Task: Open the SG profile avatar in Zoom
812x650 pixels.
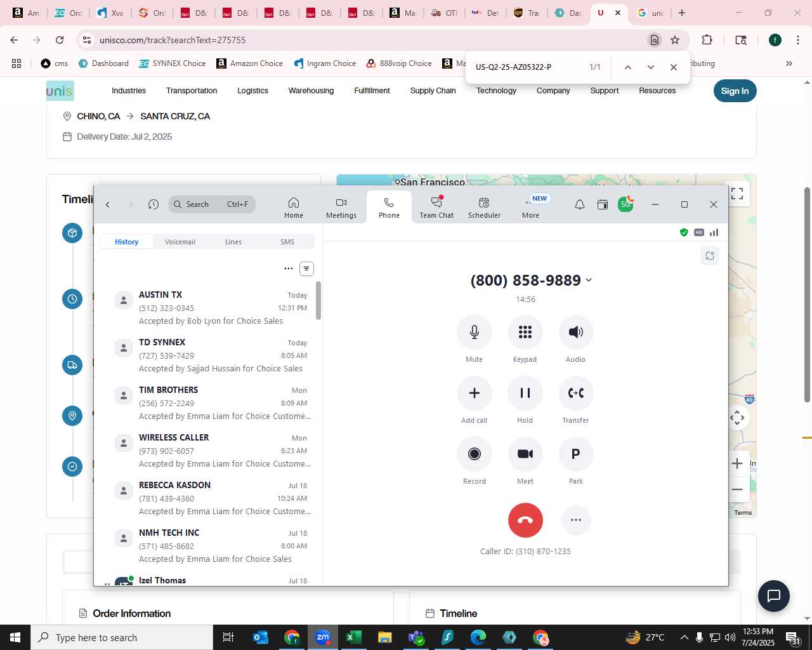Action: [625, 204]
